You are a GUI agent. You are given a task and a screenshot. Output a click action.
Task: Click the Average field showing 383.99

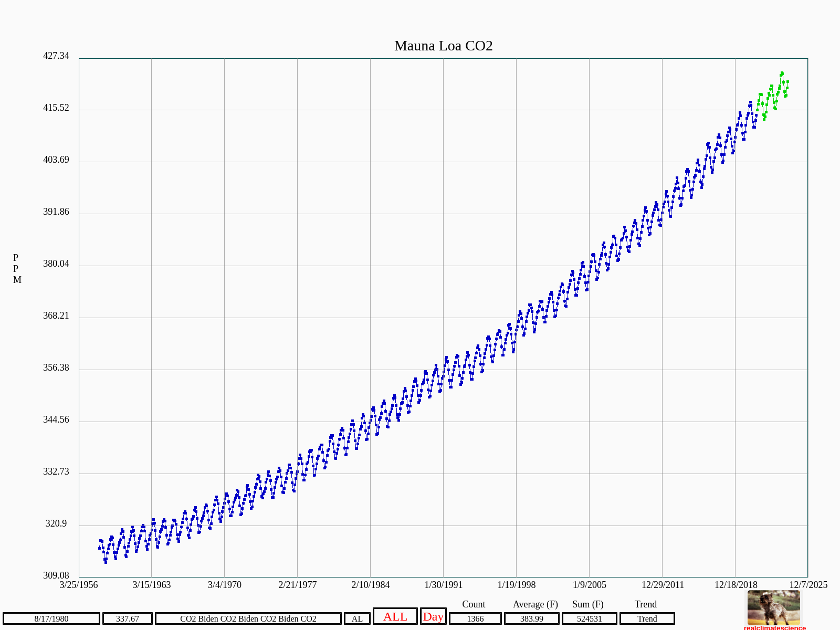[x=531, y=618]
